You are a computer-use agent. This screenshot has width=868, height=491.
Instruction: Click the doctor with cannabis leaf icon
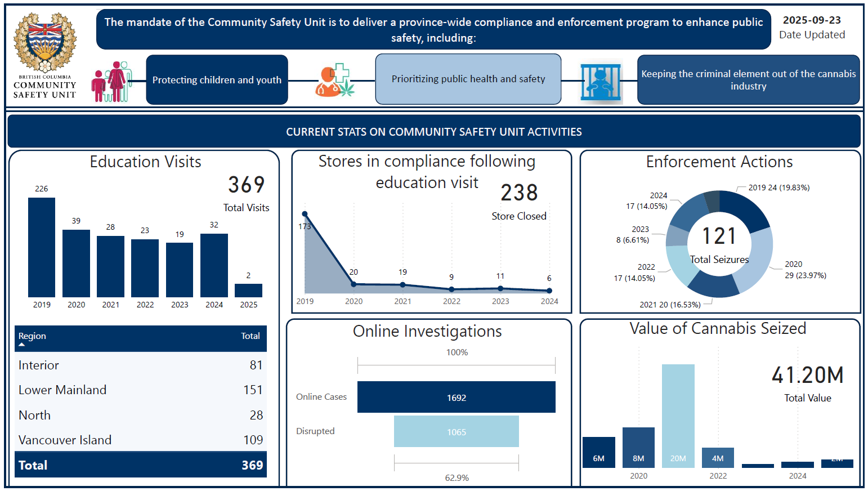point(334,81)
